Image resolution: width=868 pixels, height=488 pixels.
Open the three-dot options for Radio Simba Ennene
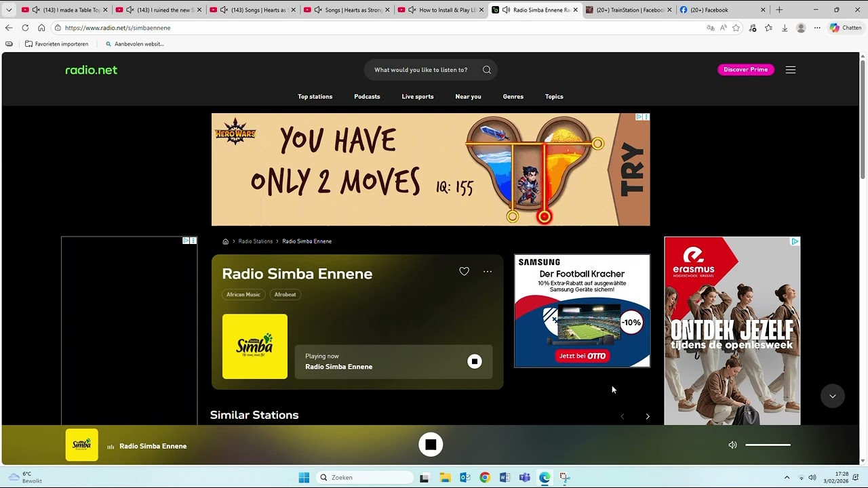[x=488, y=271]
